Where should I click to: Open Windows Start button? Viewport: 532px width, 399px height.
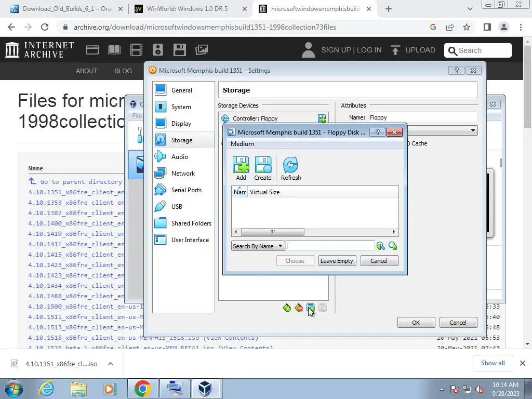pyautogui.click(x=14, y=389)
